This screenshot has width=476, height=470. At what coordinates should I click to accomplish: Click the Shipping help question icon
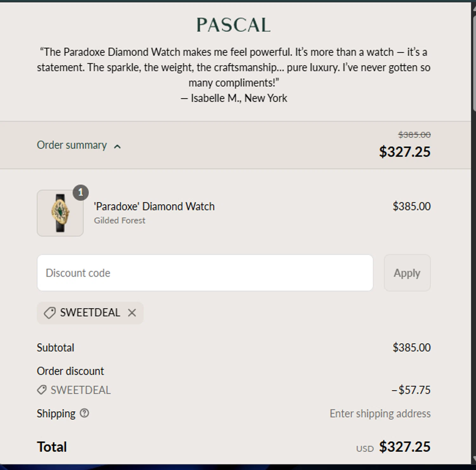[84, 413]
